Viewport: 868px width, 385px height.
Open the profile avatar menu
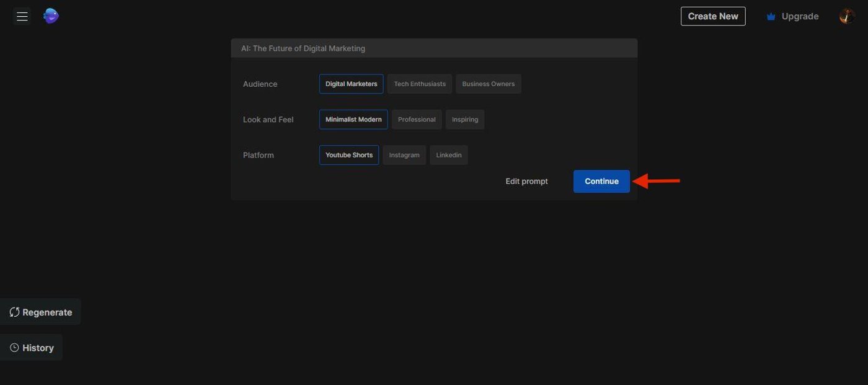point(846,15)
